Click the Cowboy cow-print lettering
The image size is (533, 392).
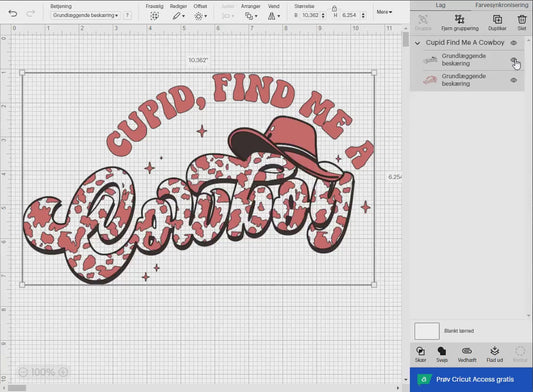(x=188, y=218)
